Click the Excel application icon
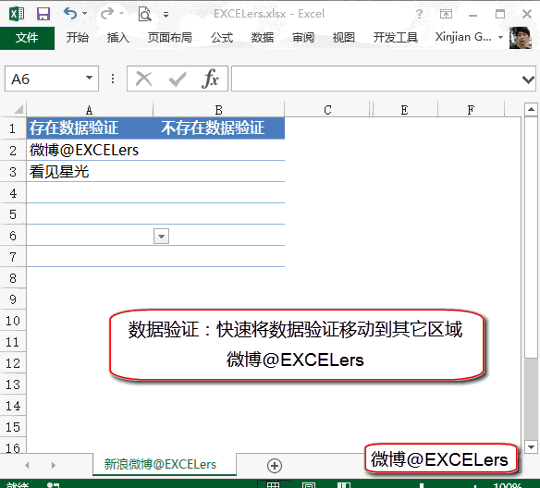The height and width of the screenshot is (488, 540). click(17, 14)
